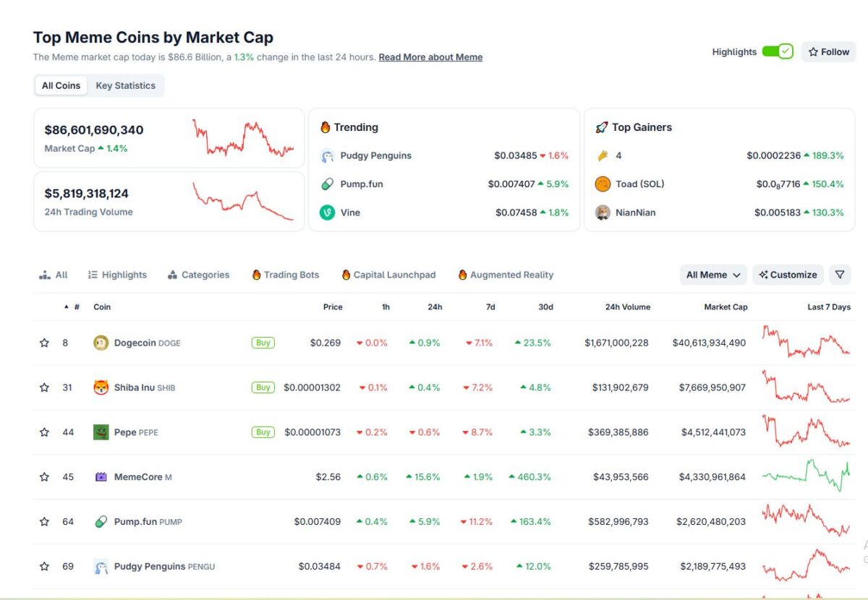This screenshot has height=600, width=868.
Task: Switch to the Key Statistics tab
Action: coord(125,85)
